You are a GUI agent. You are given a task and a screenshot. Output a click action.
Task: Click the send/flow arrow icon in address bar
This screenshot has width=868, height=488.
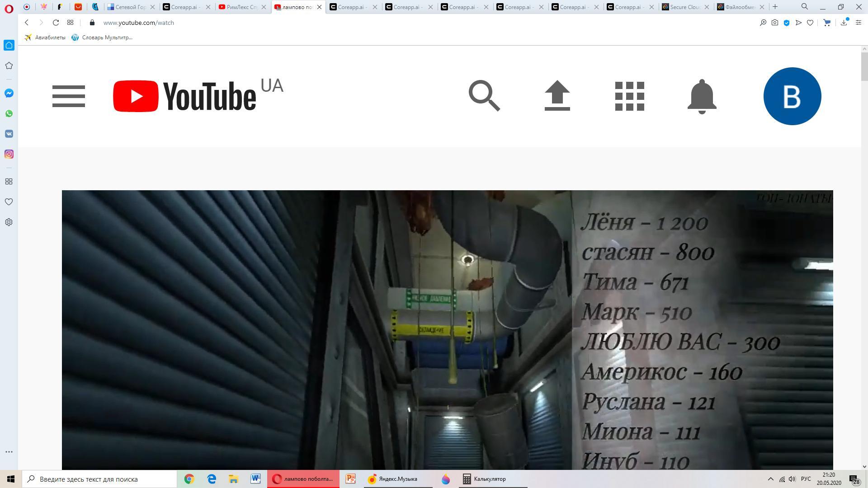click(x=798, y=23)
